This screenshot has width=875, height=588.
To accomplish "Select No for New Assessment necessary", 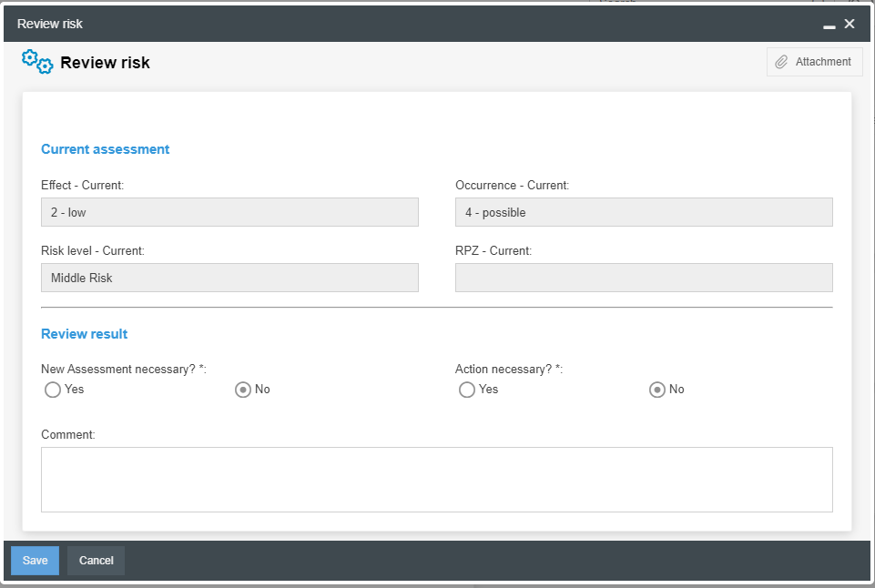I will [243, 390].
